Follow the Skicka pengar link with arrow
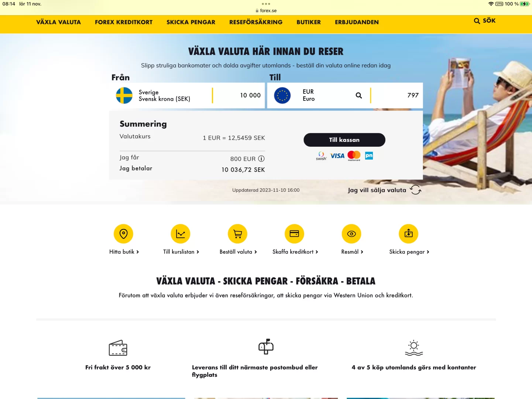Image resolution: width=532 pixels, height=399 pixels. point(409,252)
